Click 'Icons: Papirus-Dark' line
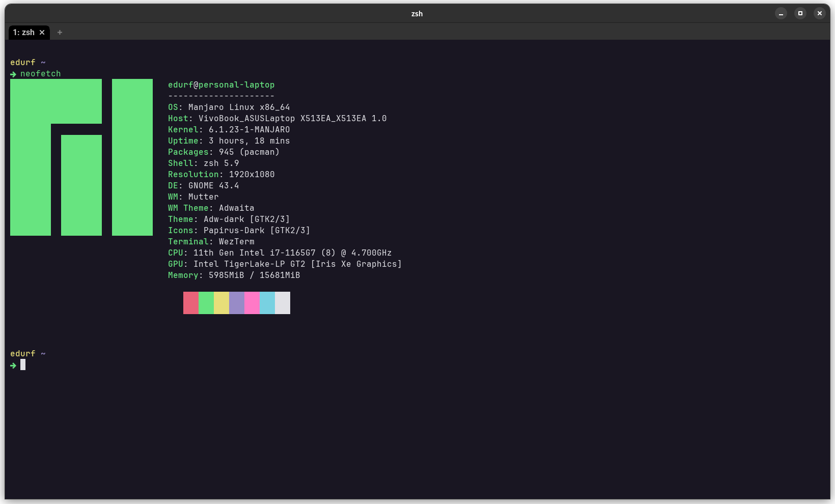The image size is (835, 504). point(239,231)
